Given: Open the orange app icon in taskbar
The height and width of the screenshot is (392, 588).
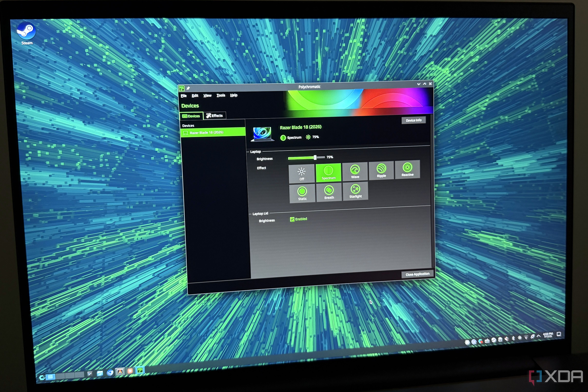Looking at the screenshot, I should 130,371.
